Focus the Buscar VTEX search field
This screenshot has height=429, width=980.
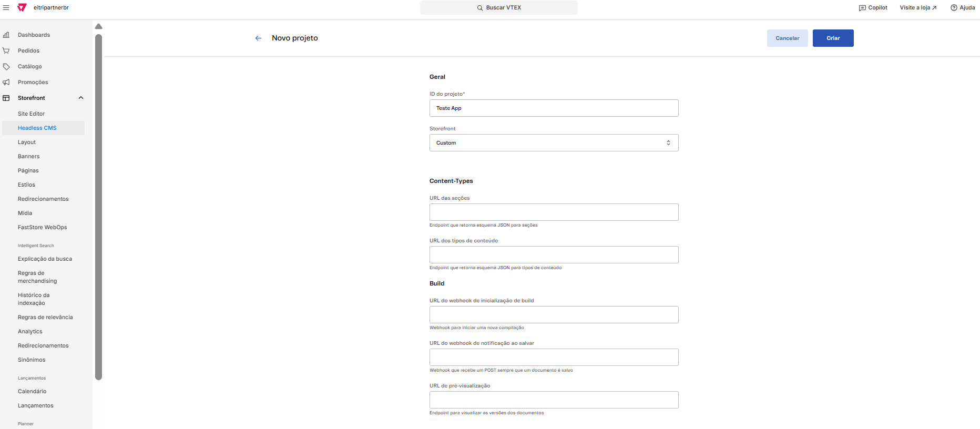498,7
